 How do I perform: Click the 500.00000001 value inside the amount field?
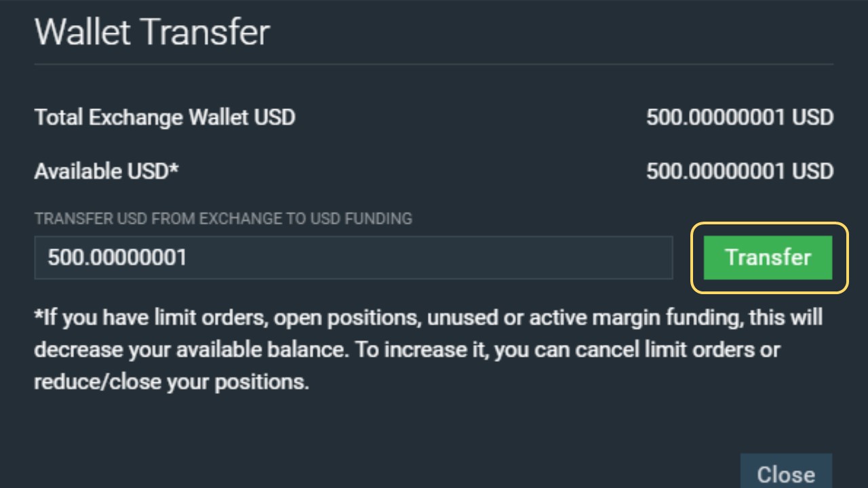pos(117,258)
